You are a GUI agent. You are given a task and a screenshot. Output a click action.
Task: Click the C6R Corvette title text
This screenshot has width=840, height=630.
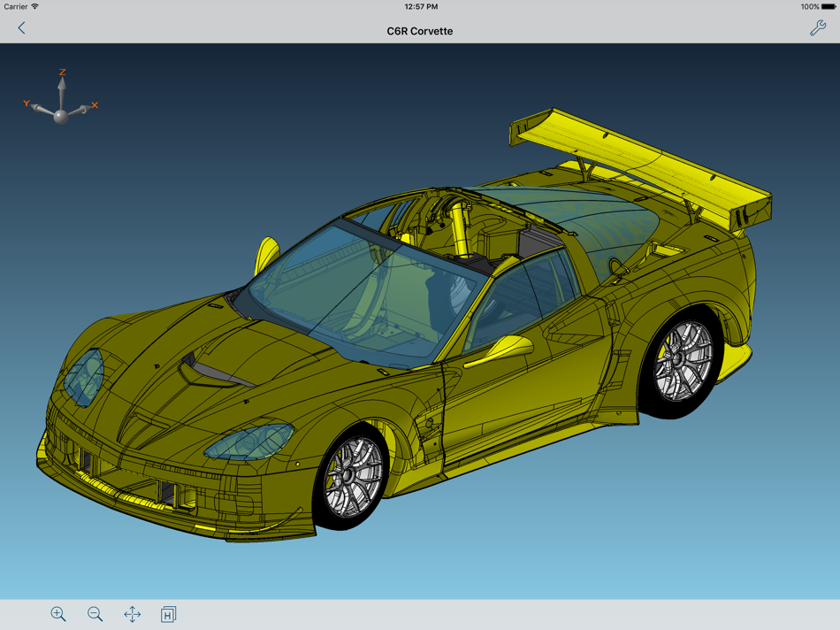(420, 31)
